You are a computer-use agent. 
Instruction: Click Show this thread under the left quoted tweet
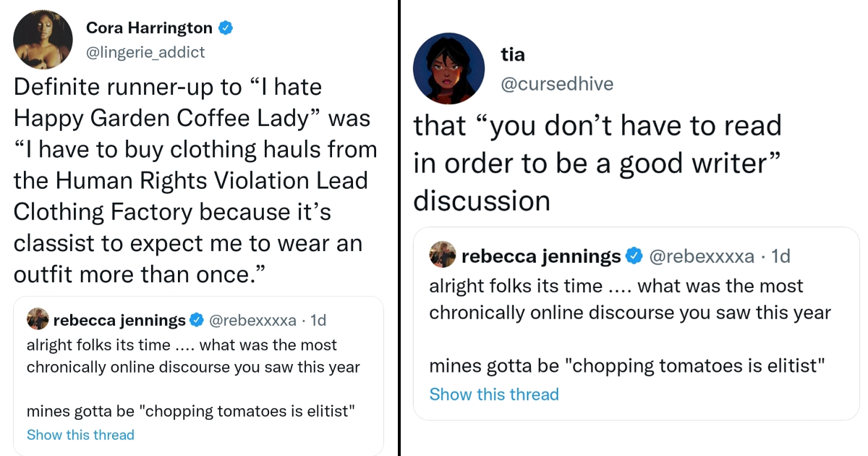tap(80, 434)
